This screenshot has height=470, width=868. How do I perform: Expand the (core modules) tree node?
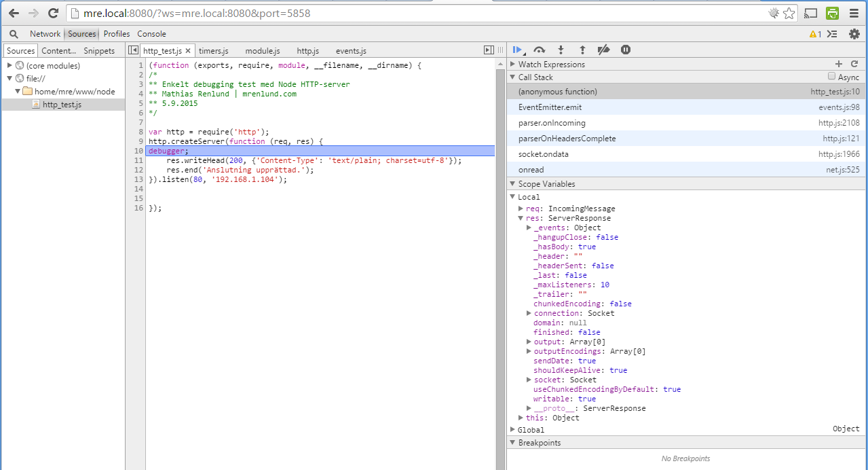(x=10, y=66)
